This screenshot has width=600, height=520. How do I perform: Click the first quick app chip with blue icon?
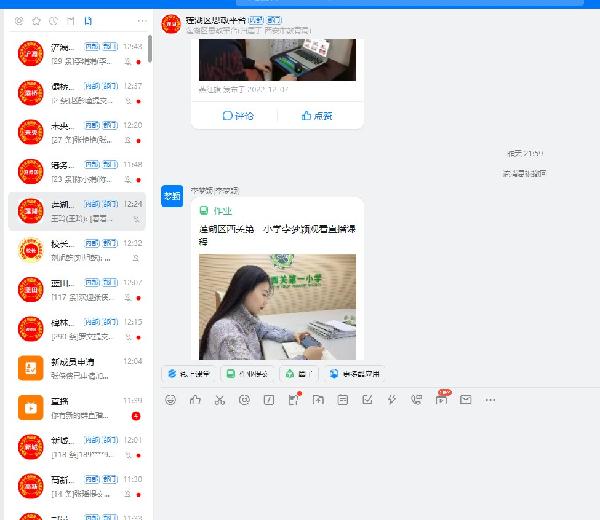click(x=189, y=374)
